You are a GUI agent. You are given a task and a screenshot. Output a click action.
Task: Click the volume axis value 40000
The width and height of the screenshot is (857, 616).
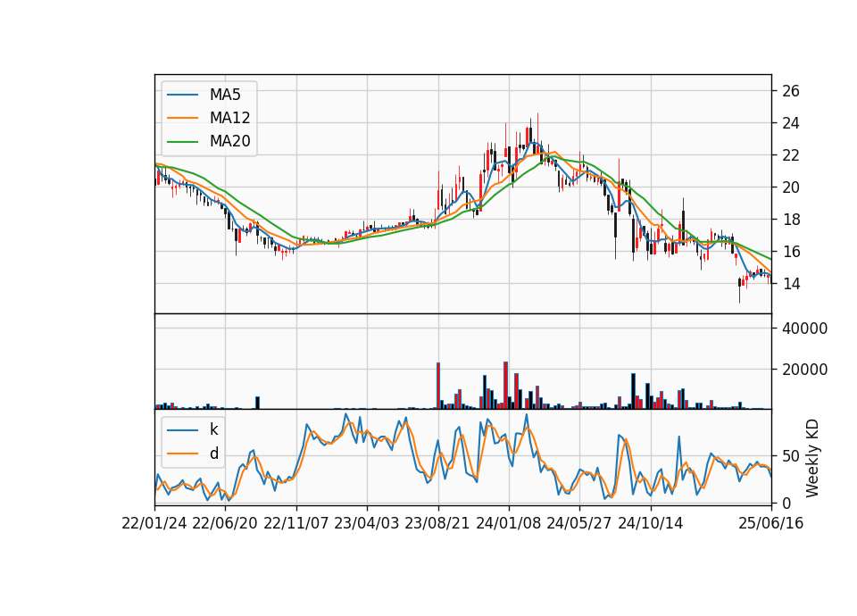[804, 328]
